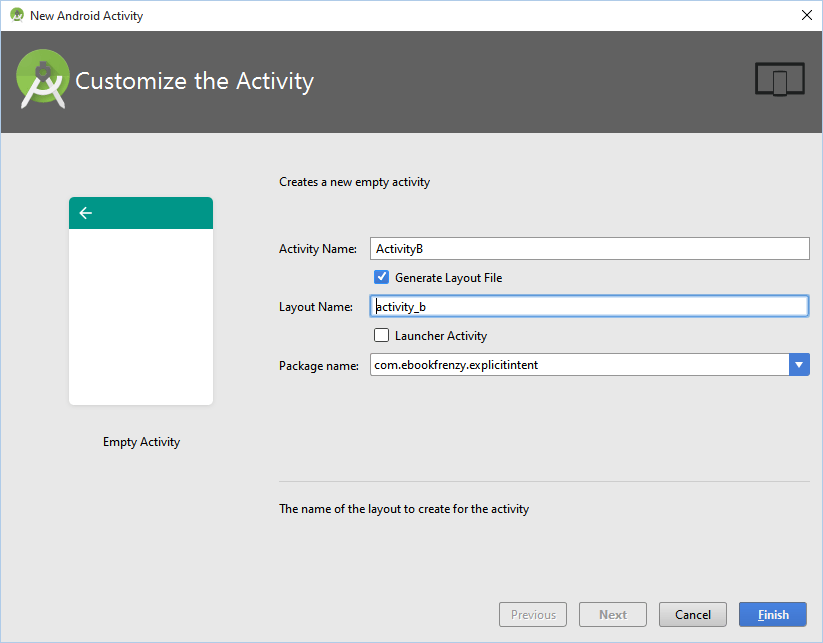Click the Next button

click(613, 614)
